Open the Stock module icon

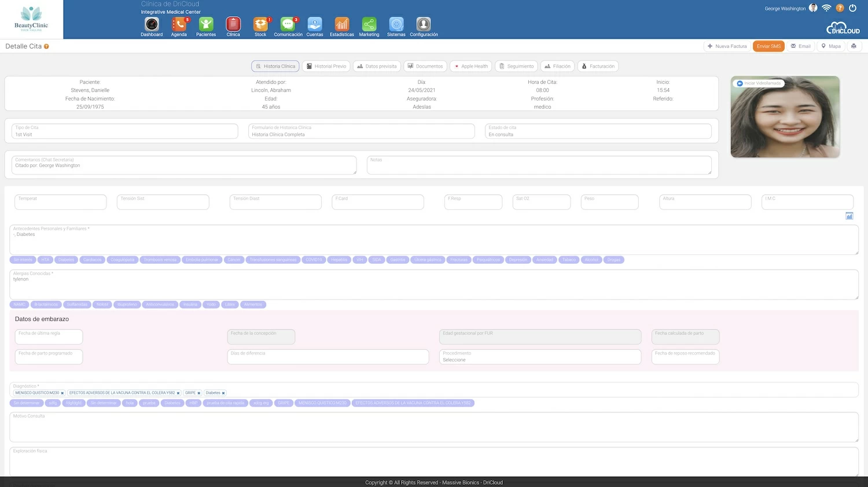tap(260, 24)
